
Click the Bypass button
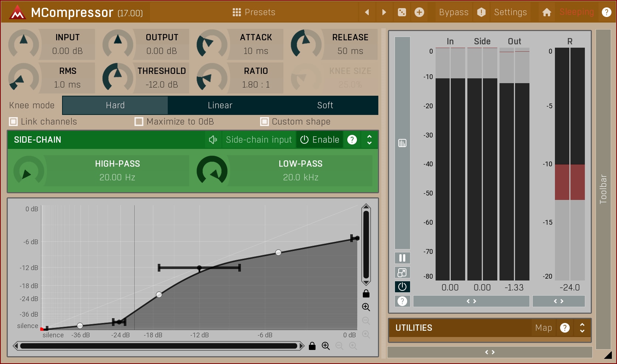click(453, 12)
